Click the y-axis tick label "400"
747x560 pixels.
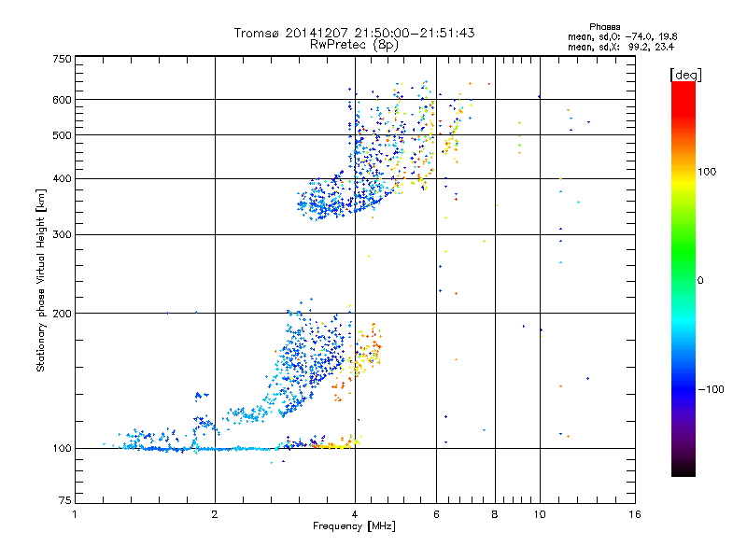click(62, 179)
